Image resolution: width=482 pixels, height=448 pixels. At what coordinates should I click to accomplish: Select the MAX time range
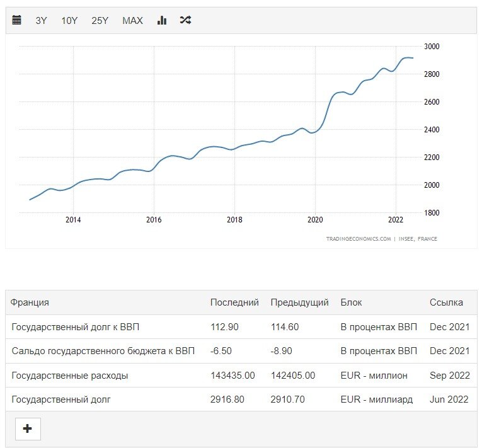pos(132,21)
